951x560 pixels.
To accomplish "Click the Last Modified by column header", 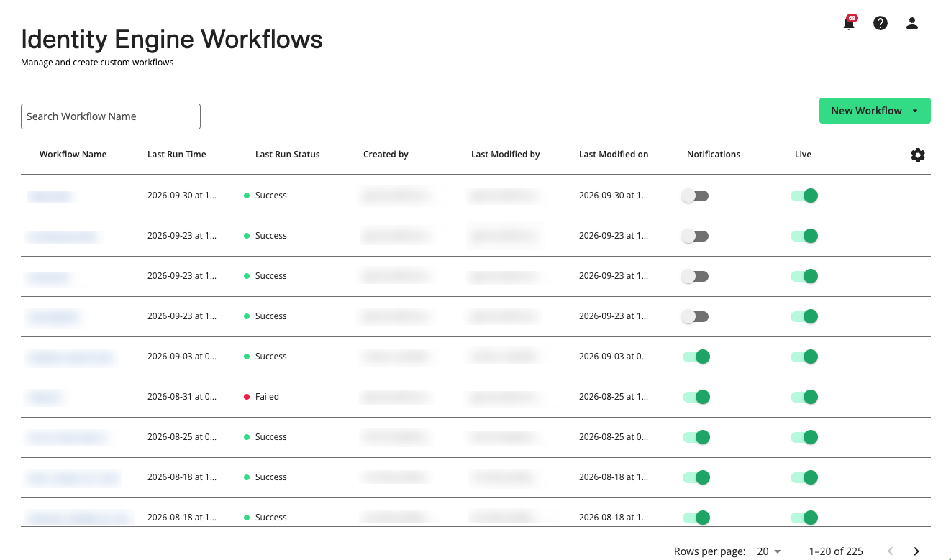I will [x=505, y=155].
